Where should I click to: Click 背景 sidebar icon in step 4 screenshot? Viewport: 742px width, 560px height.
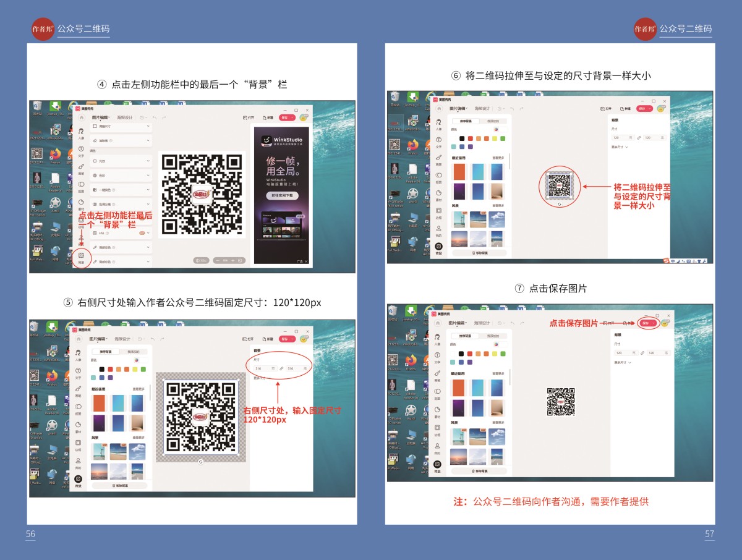81,255
